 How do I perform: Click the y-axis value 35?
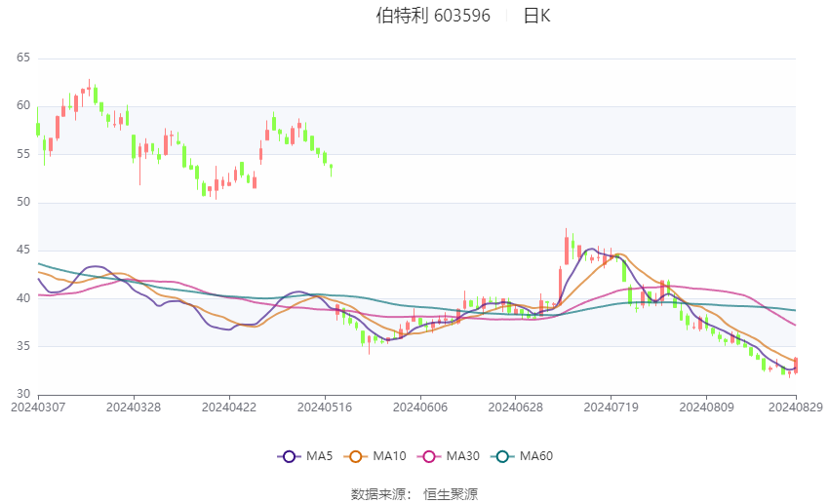pyautogui.click(x=23, y=347)
